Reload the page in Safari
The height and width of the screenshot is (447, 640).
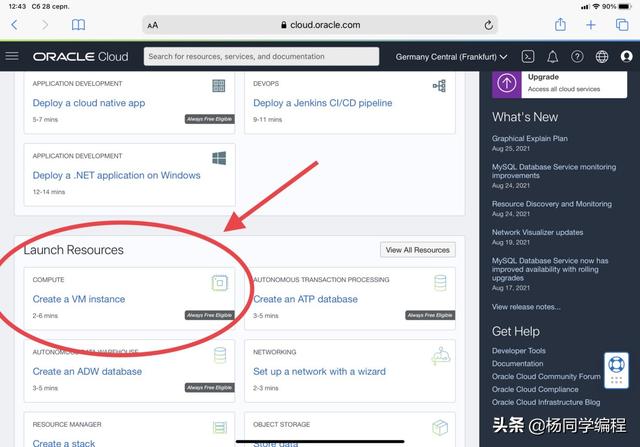(x=489, y=25)
